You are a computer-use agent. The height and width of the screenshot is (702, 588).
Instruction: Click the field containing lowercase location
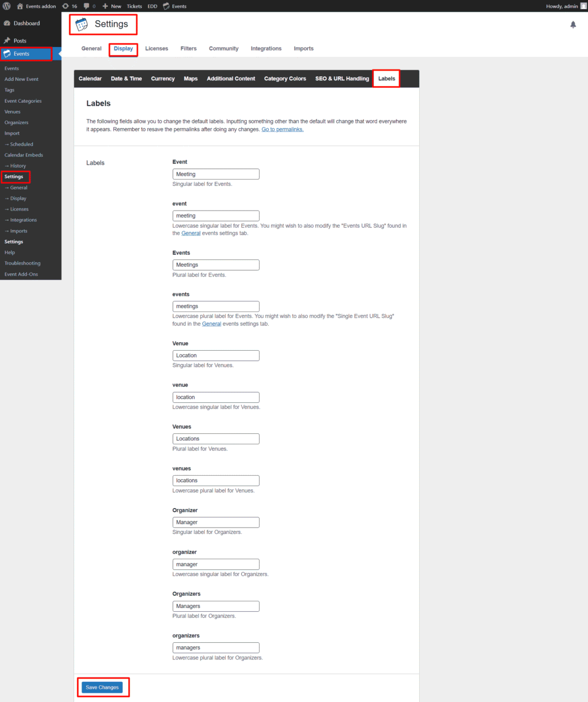point(216,397)
